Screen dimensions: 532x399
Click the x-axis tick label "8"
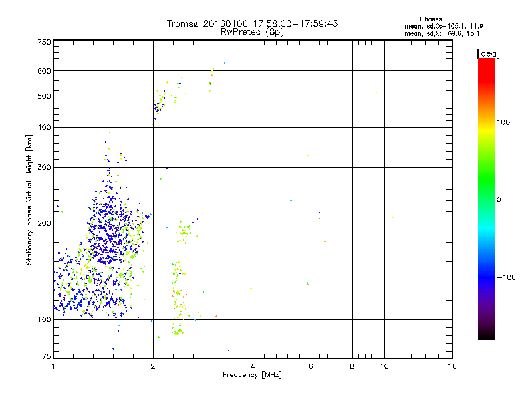click(x=352, y=366)
